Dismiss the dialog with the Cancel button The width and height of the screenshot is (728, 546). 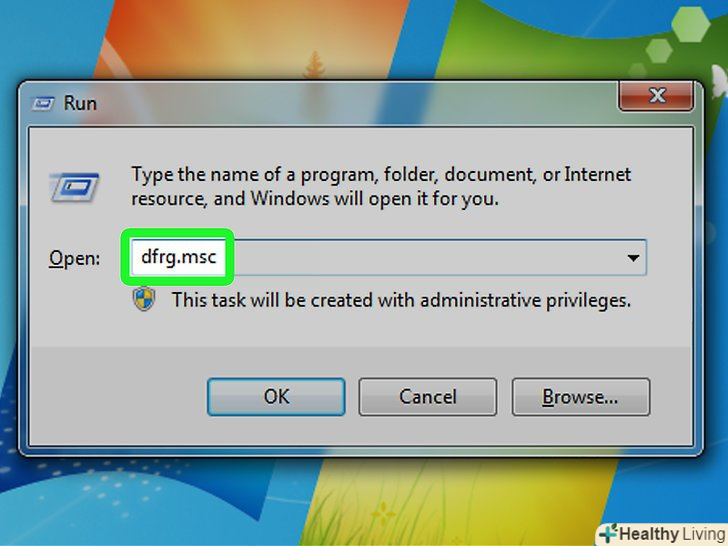point(428,397)
